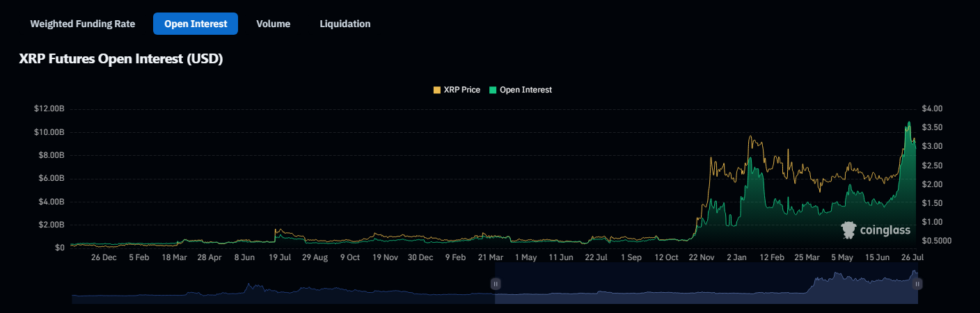Click the coinglass watermark text
Viewport: 980px width, 313px height.
[x=885, y=230]
